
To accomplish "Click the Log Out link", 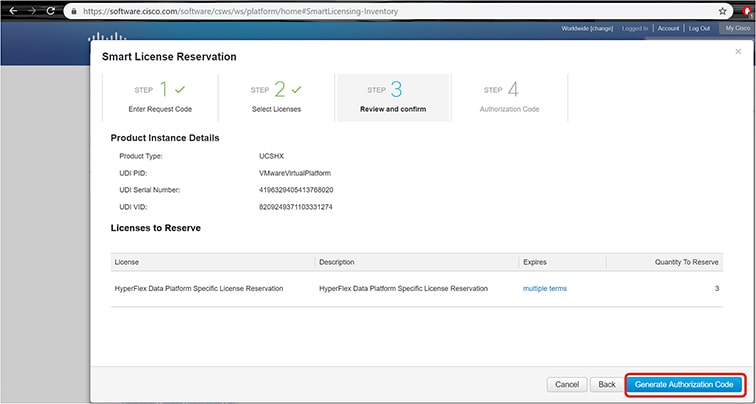I will coord(699,28).
